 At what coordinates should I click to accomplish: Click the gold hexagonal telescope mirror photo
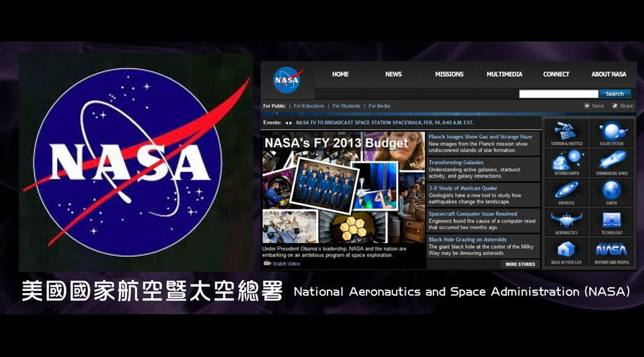(x=353, y=228)
